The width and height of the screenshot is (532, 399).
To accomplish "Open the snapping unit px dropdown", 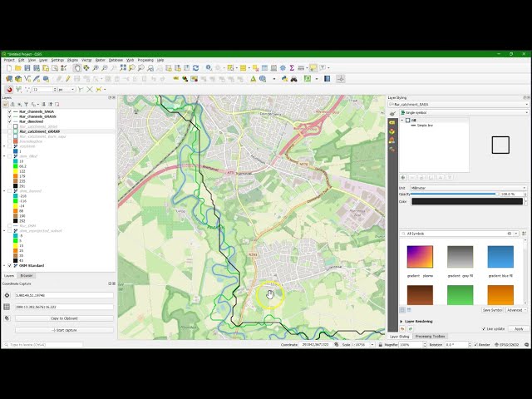I will 66,90.
